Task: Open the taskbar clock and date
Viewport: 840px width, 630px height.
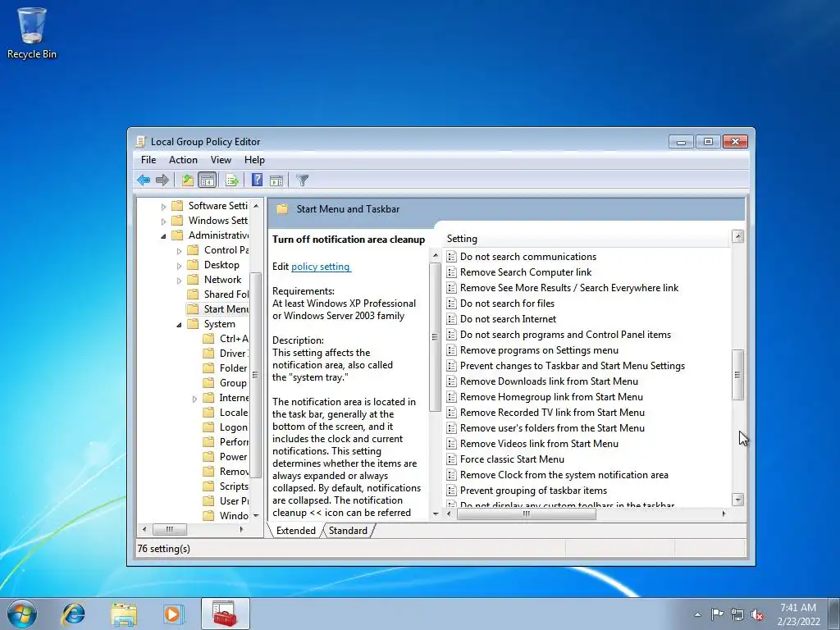Action: (798, 614)
